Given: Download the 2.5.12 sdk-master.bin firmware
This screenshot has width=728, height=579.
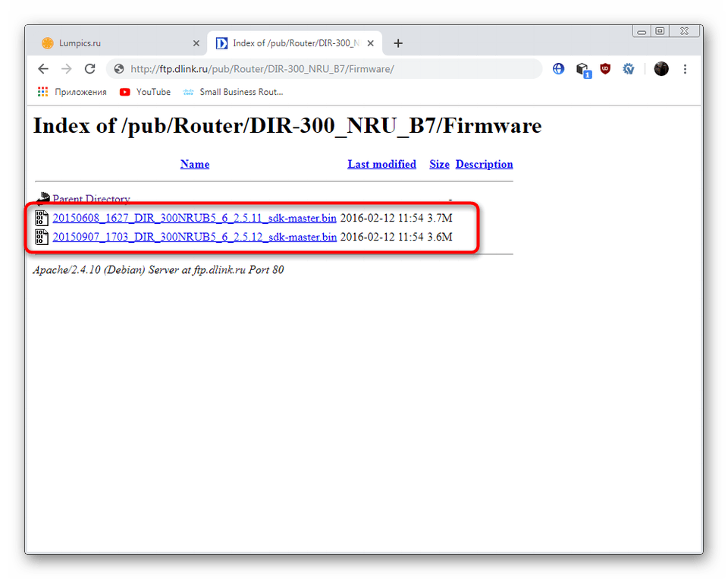Looking at the screenshot, I should point(195,237).
